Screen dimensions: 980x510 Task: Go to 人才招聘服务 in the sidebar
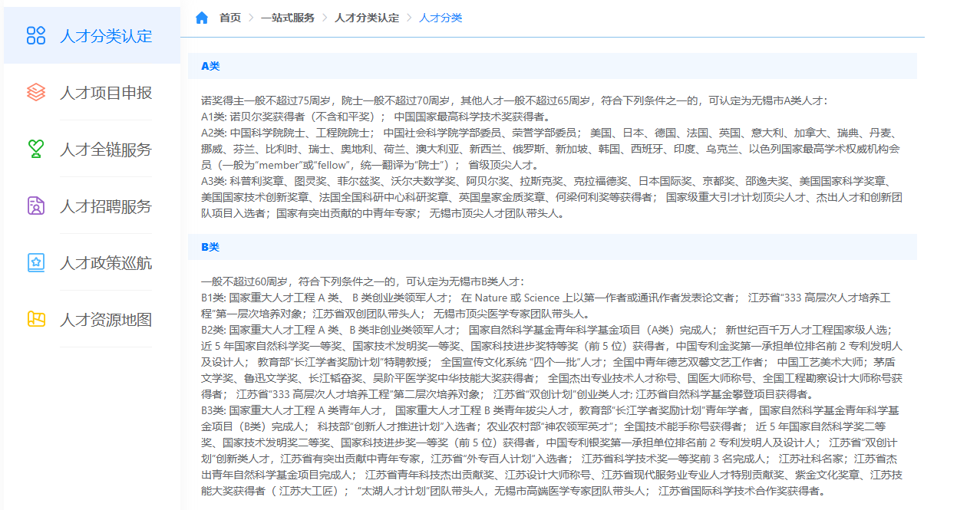click(106, 206)
